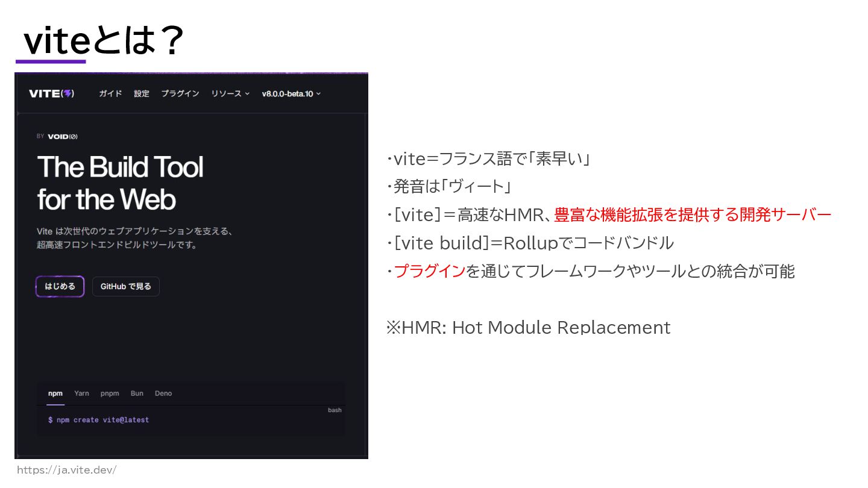Click the vite=フランス語で「素早い」 bullet

(x=488, y=160)
